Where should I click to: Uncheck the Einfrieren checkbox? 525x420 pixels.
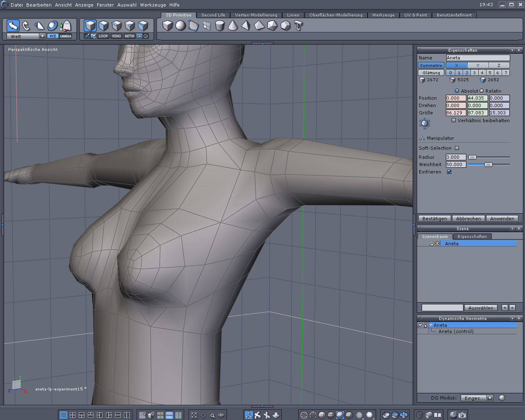click(x=449, y=172)
